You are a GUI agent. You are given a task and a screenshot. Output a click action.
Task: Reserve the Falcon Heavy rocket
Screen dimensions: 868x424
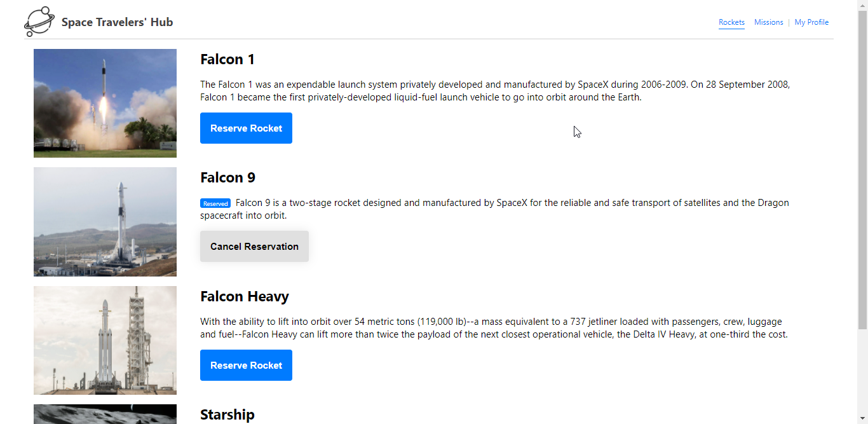246,366
